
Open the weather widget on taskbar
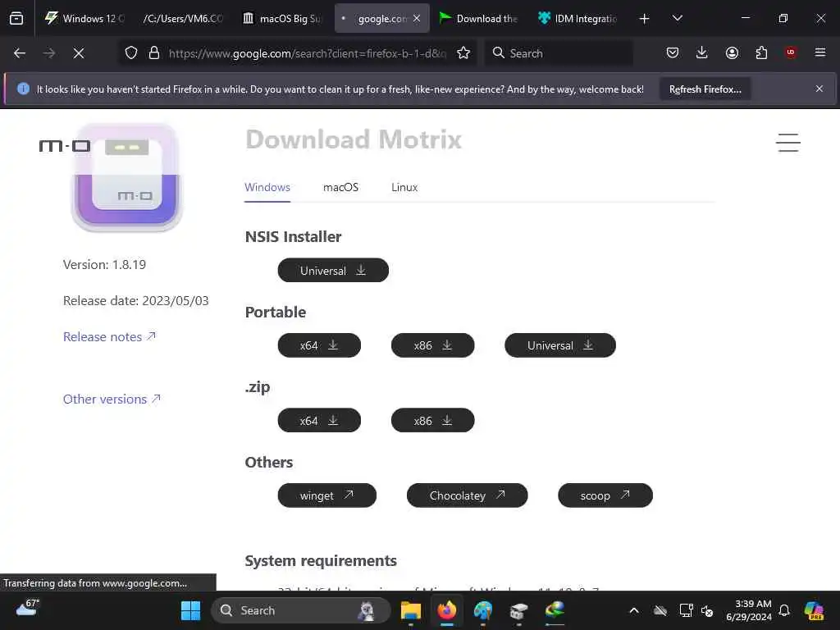pyautogui.click(x=27, y=609)
